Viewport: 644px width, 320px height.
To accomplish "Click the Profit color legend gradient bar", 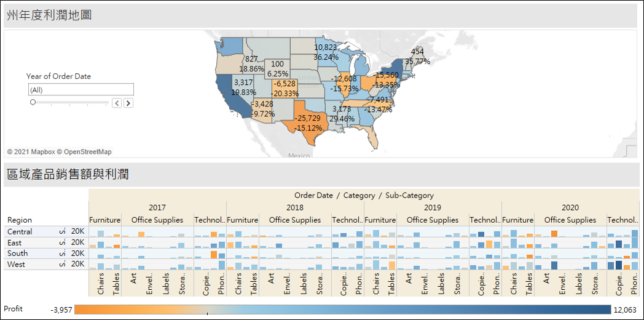I will click(x=342, y=310).
